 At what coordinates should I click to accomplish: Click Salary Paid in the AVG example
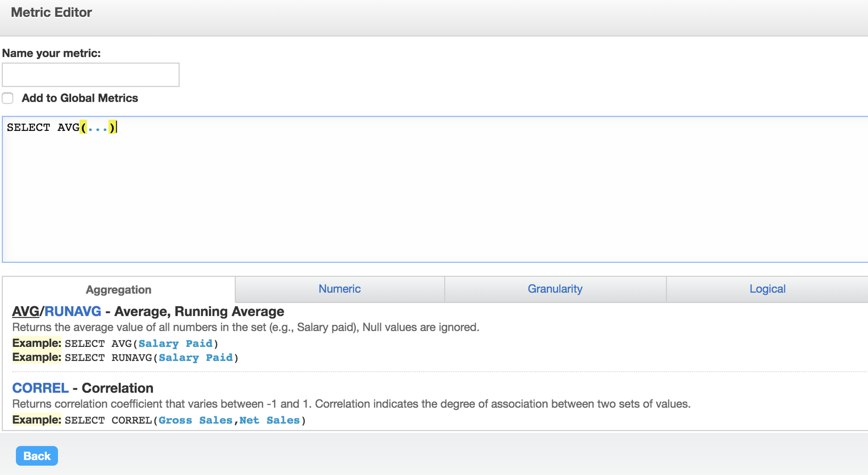coord(175,344)
